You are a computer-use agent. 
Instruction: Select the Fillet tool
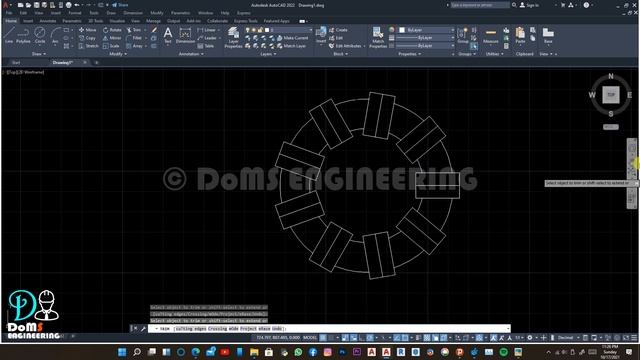pyautogui.click(x=134, y=38)
